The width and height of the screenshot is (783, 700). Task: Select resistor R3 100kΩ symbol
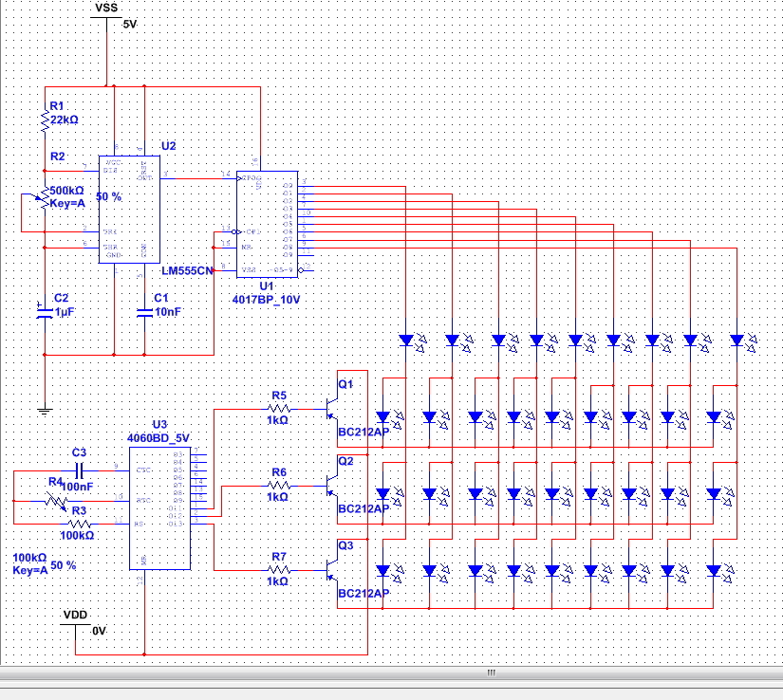pyautogui.click(x=80, y=524)
